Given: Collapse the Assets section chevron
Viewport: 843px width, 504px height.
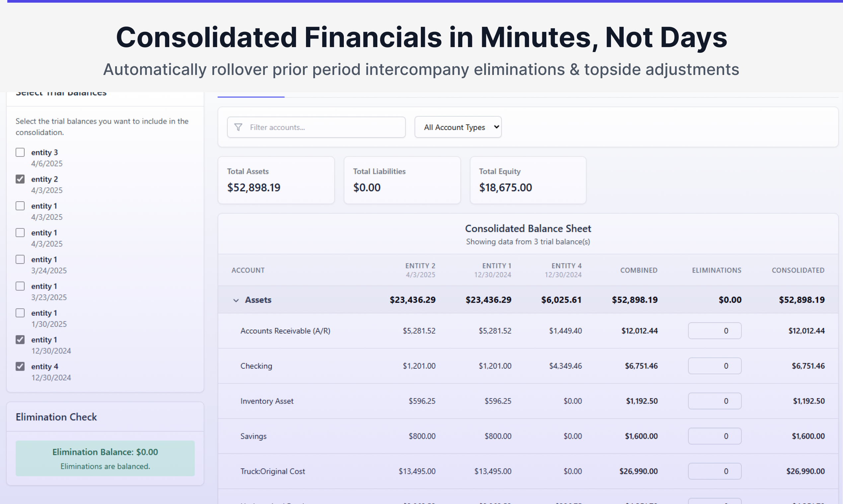Looking at the screenshot, I should pyautogui.click(x=236, y=300).
